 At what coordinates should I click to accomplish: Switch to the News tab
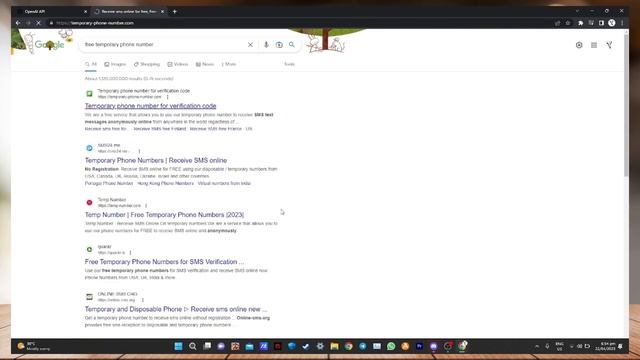coord(205,64)
